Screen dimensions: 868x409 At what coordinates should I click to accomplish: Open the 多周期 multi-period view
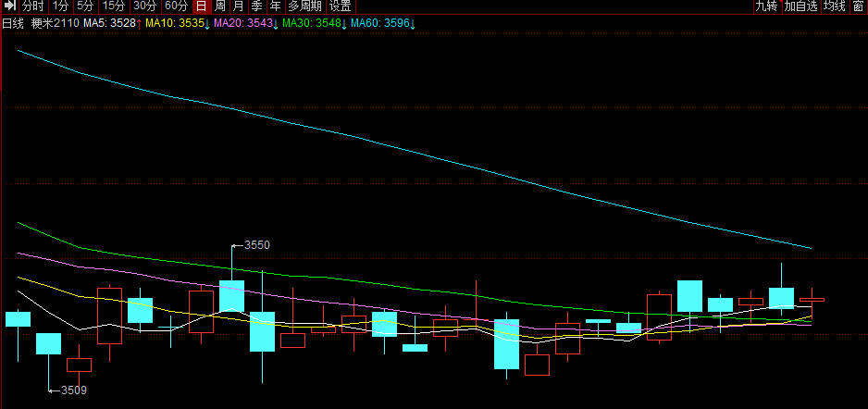click(x=304, y=6)
